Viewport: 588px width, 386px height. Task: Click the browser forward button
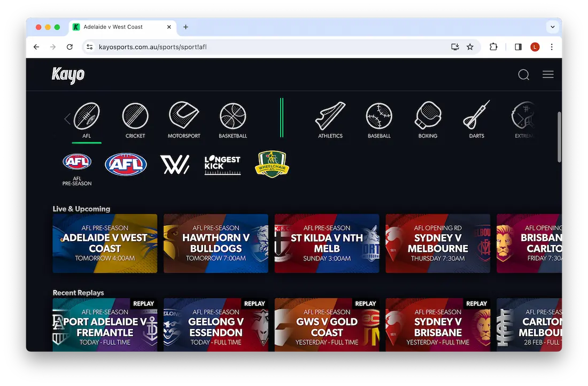(53, 47)
